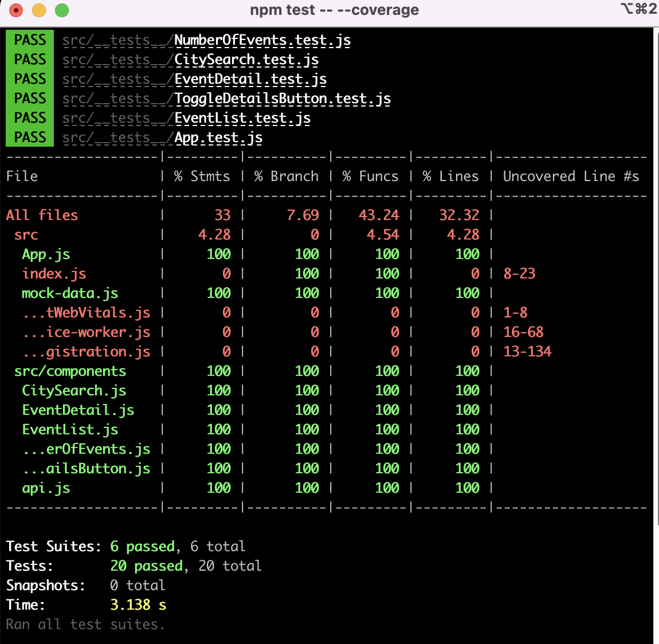Select the 'Uncovered Line #s' header
Viewport: 659px width, 644px height.
[571, 176]
